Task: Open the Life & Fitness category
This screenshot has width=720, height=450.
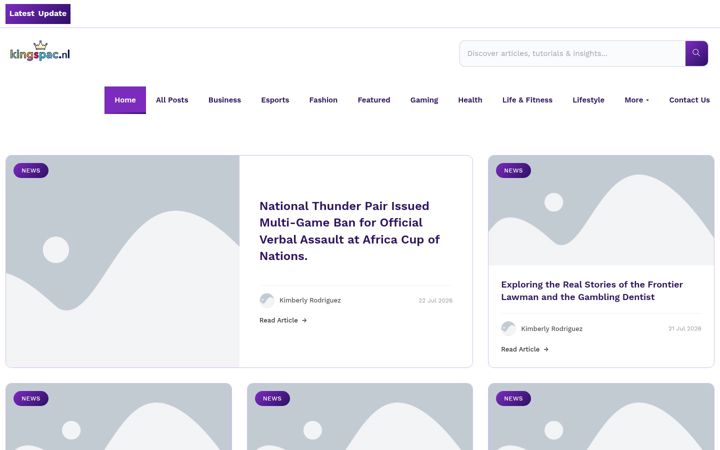Action: click(x=527, y=100)
